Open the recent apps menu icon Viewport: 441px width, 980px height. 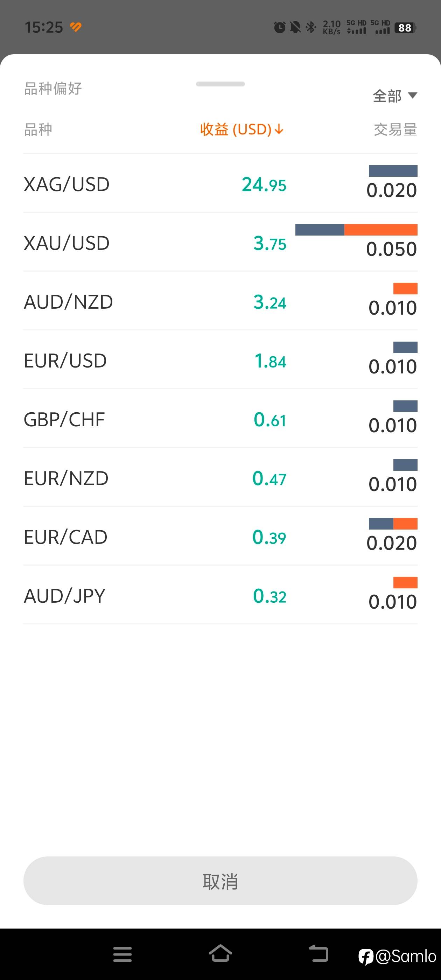tap(122, 954)
